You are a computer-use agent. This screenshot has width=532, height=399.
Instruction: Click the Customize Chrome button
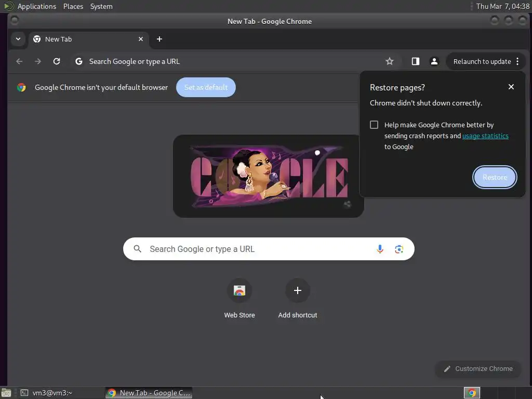tap(478, 369)
